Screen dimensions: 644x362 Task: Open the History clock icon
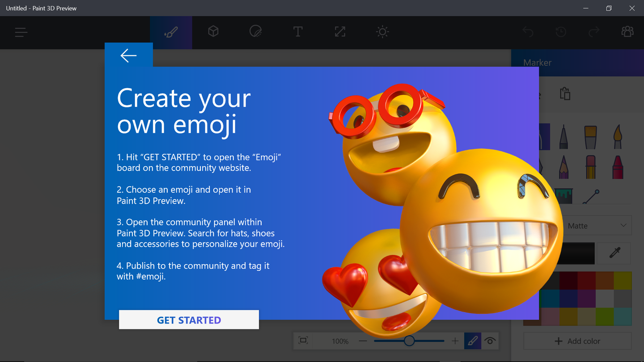pyautogui.click(x=561, y=32)
